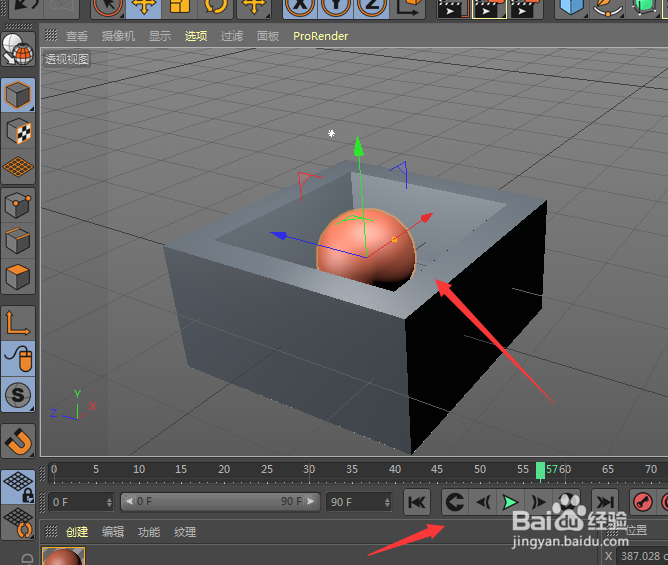Screen dimensions: 668x565
Task: Go to previous keyframe
Action: click(455, 502)
